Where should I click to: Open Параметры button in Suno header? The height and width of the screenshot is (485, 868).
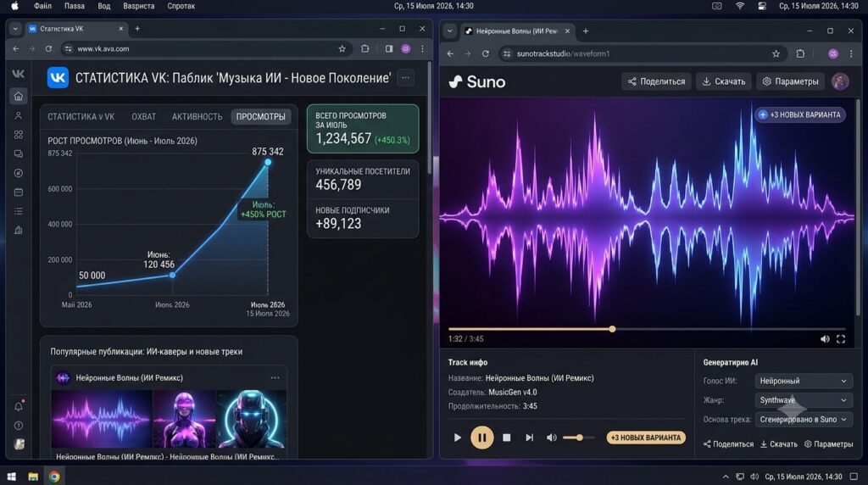(x=791, y=81)
